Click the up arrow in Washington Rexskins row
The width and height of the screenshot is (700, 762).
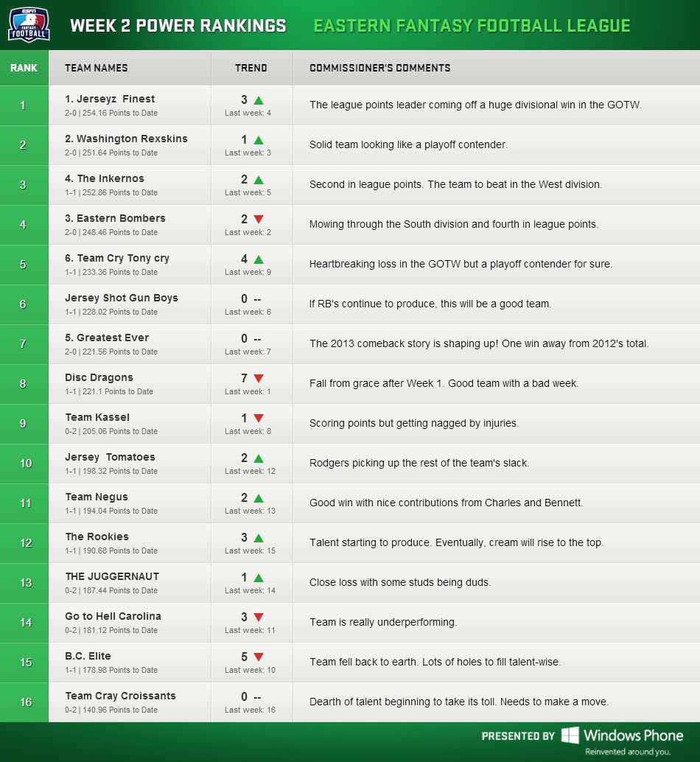tap(259, 140)
